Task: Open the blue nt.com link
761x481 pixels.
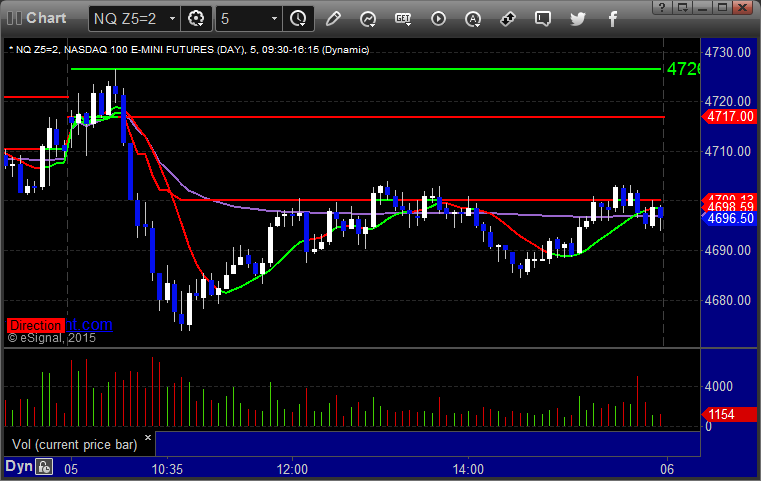Action: (89, 324)
